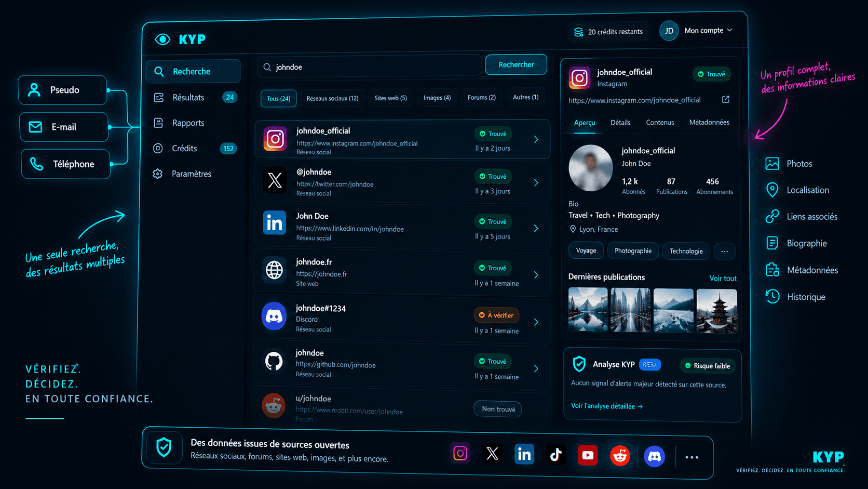Click the Rechercher button
The width and height of the screenshot is (868, 489).
[516, 64]
